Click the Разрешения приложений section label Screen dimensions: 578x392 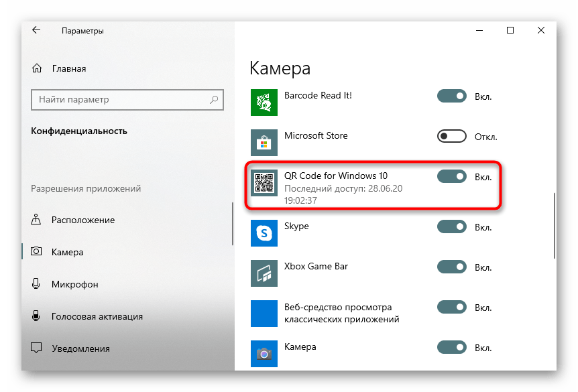pyautogui.click(x=86, y=188)
